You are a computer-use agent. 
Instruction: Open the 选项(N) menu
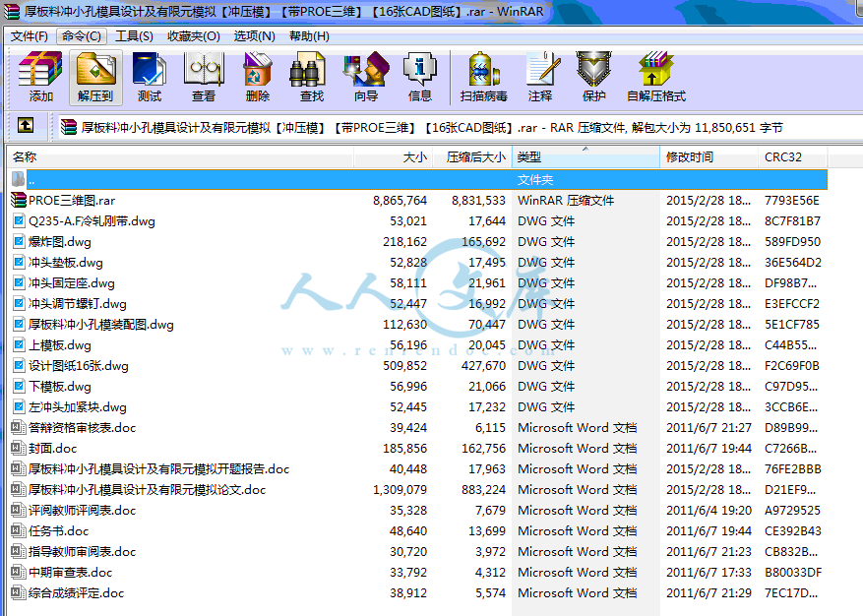[254, 36]
